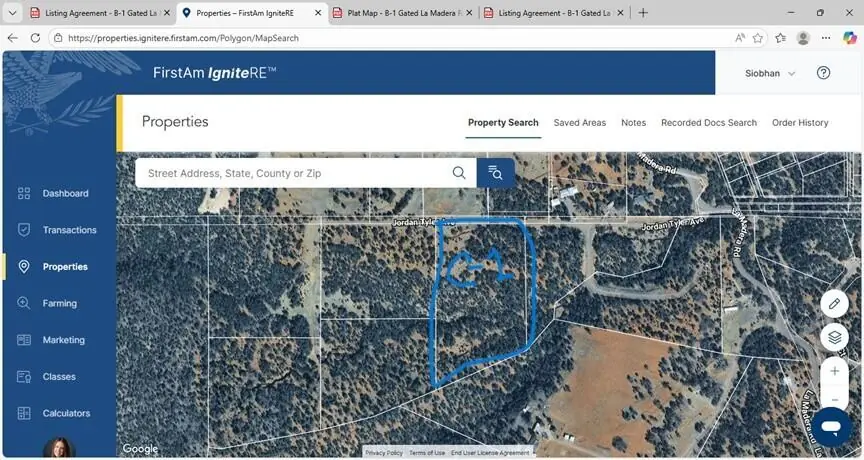
Task: Click the read aloud icon in address bar
Action: (740, 38)
